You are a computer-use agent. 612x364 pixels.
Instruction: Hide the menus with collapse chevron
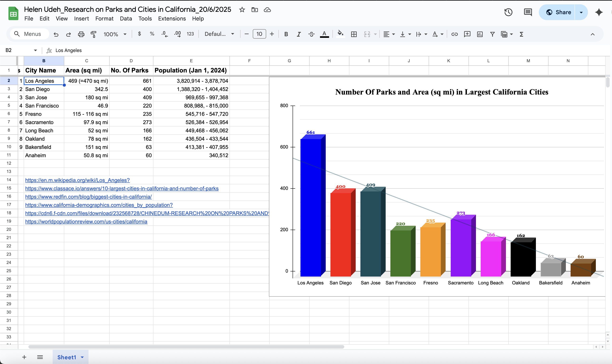(593, 34)
